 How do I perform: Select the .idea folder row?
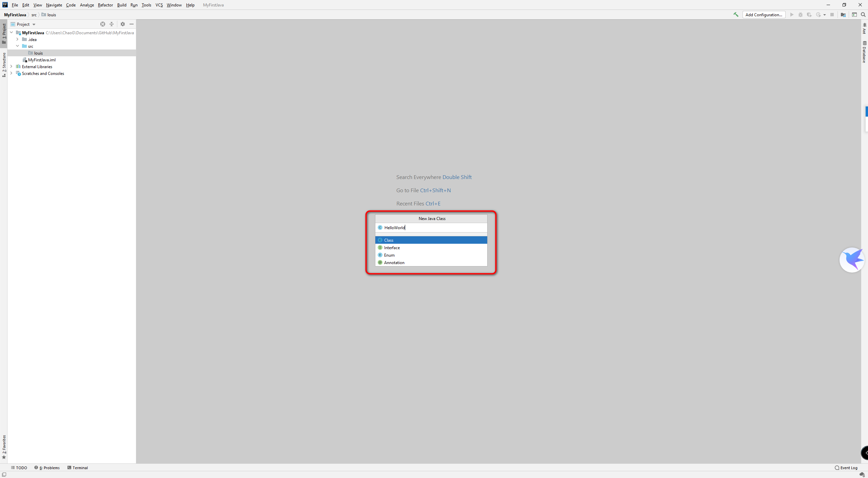click(x=72, y=39)
